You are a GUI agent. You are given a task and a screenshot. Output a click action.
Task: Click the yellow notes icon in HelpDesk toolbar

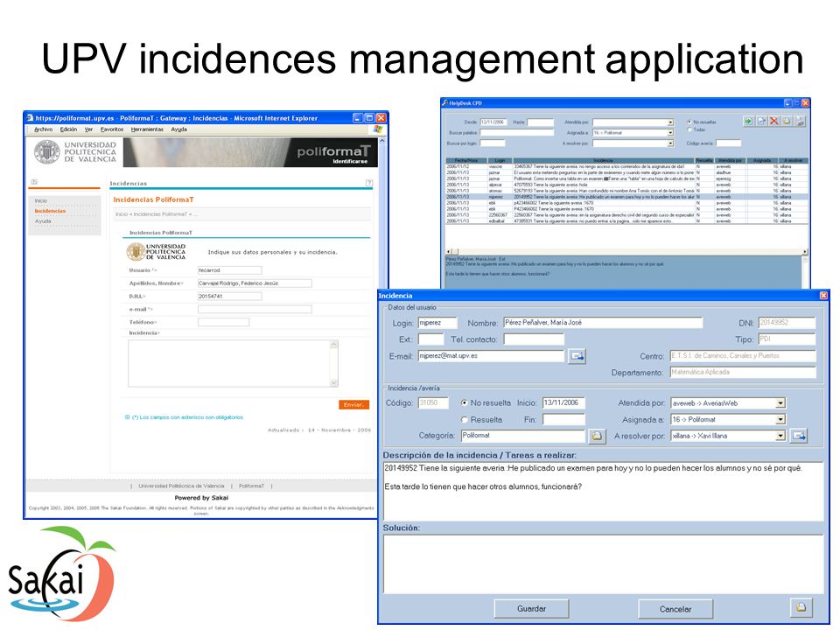click(x=787, y=121)
